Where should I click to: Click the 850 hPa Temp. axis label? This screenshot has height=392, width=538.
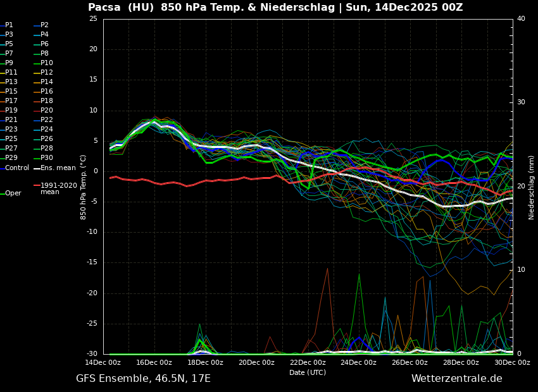click(x=84, y=187)
